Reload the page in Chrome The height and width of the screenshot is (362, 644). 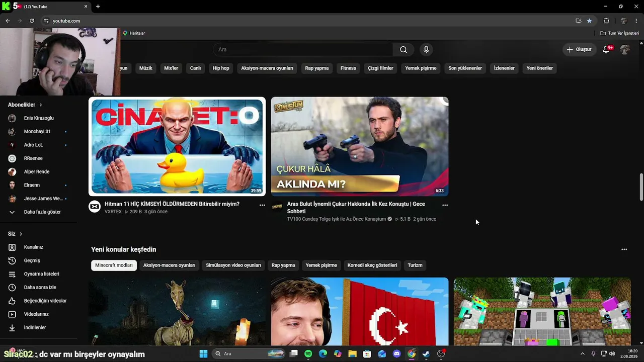[32, 21]
